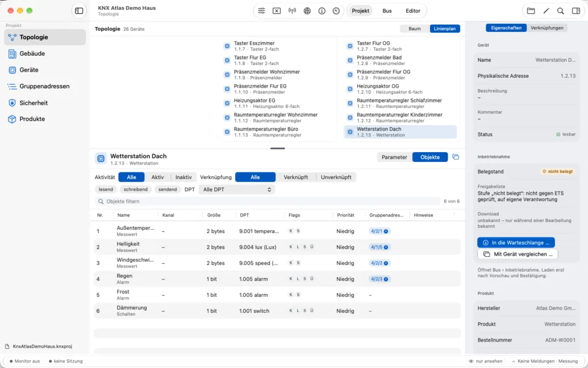Screen dimensions: 588x368
Task: Click the boxed X toolbar icon
Action: (x=276, y=11)
